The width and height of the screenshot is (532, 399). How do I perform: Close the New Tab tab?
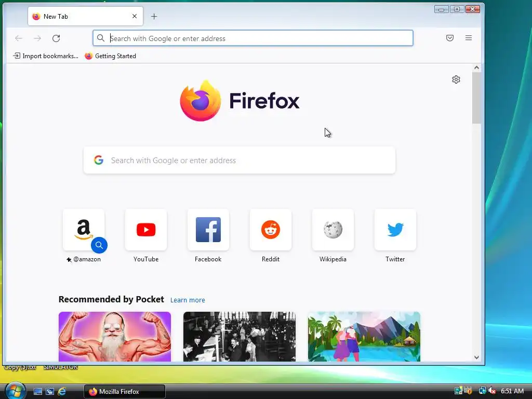click(135, 16)
